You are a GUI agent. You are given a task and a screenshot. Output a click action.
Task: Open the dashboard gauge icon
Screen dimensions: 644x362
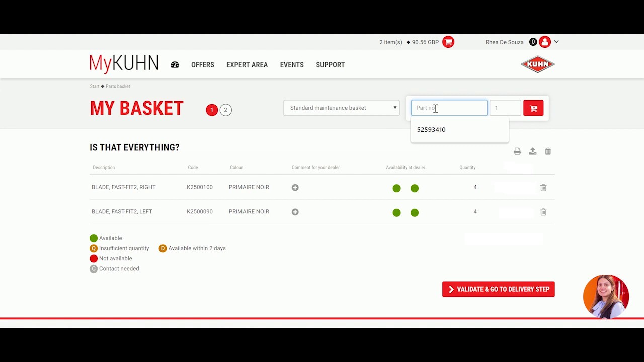pyautogui.click(x=175, y=65)
